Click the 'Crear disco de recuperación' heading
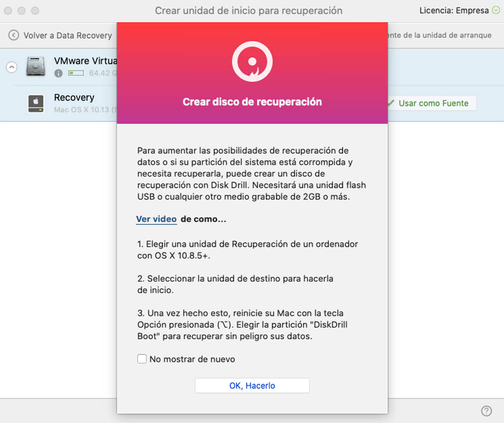Screen dimensions: 504x423 252,102
